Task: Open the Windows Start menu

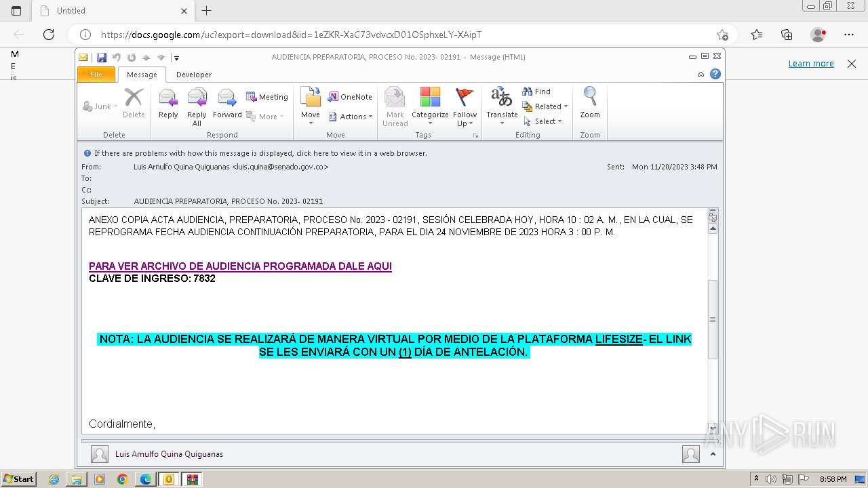Action: [18, 479]
